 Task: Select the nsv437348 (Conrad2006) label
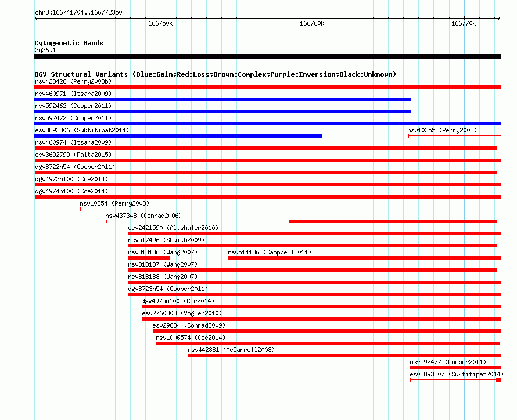point(143,216)
